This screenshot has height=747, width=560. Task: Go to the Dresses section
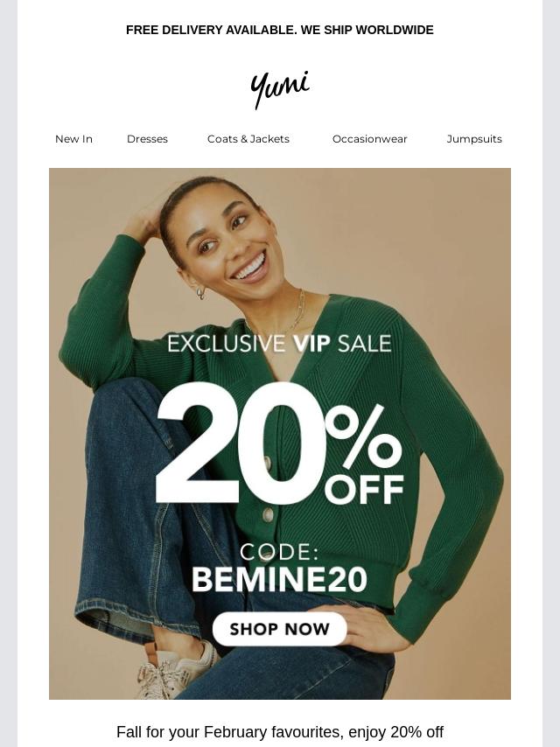147,139
